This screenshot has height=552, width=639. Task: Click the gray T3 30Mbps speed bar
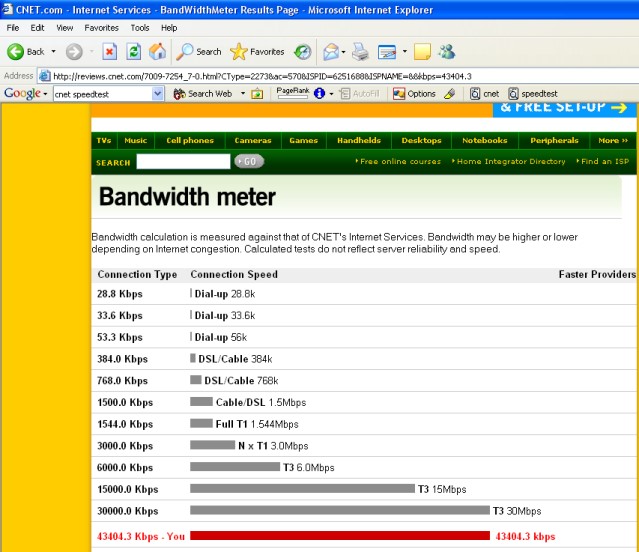tap(340, 510)
